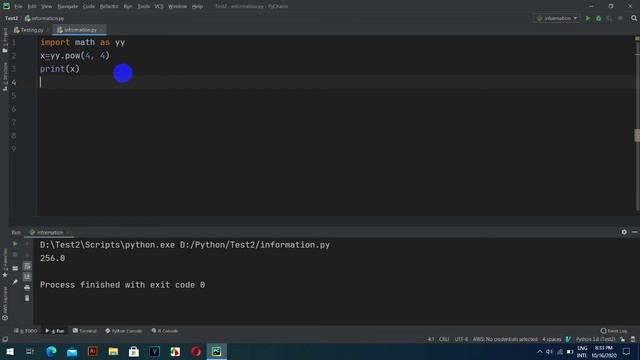Screen dimensions: 640x360
Task: Click the Stop button in Run panel
Action: [x=15, y=255]
